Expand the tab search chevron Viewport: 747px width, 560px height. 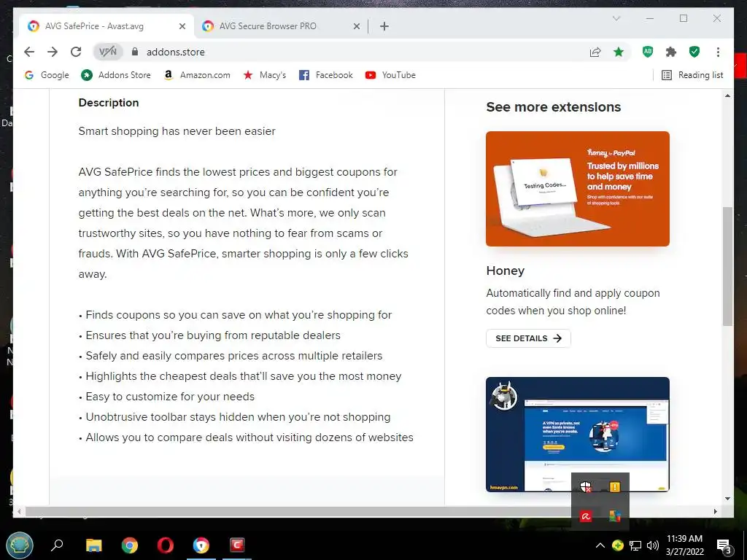616,18
